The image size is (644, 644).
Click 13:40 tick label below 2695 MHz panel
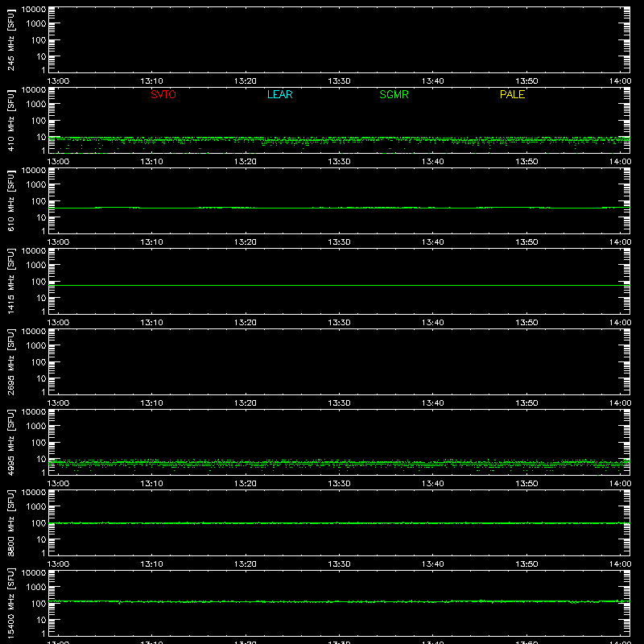point(433,403)
